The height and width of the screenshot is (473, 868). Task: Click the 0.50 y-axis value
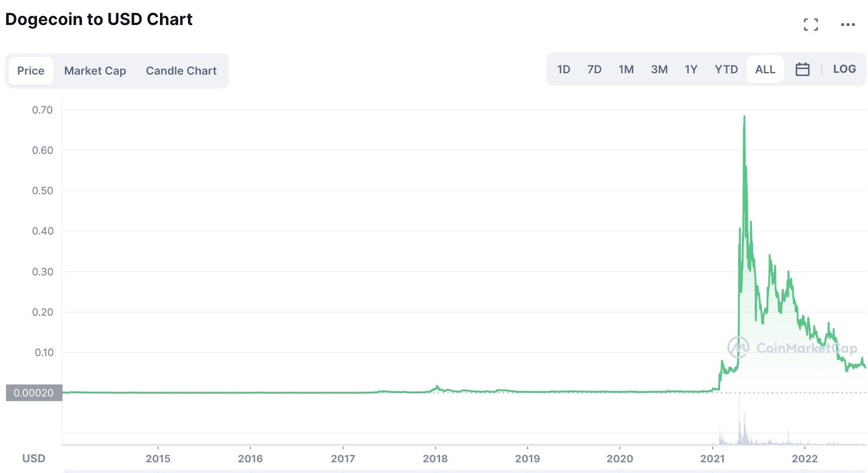click(42, 191)
